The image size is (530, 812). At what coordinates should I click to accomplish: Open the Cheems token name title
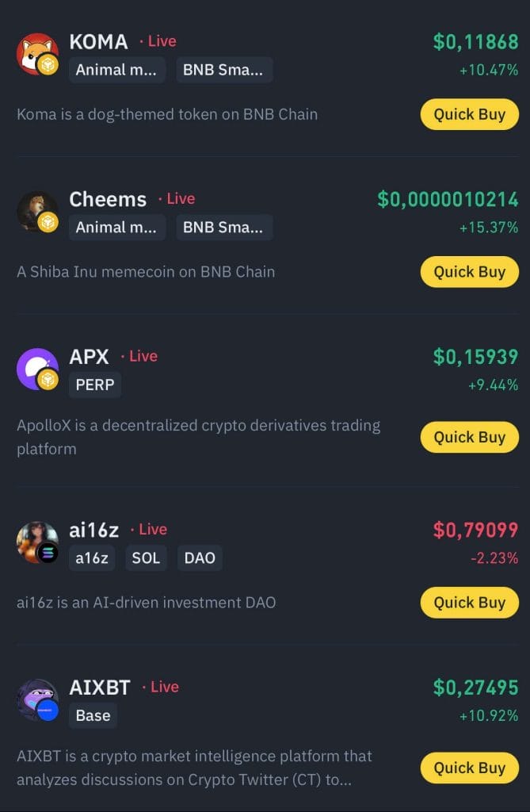click(x=108, y=199)
